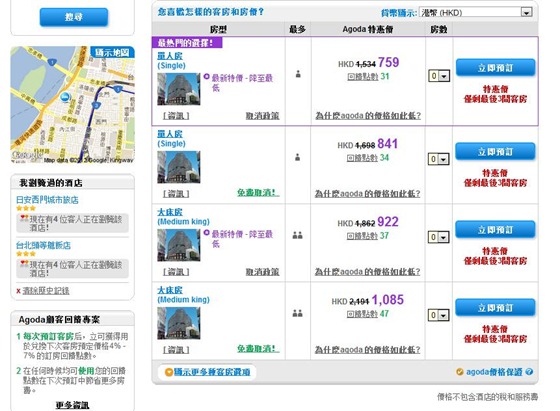Click orange checkmark icon beside agoda價格保證
This screenshot has height=411, width=560.
pyautogui.click(x=460, y=372)
